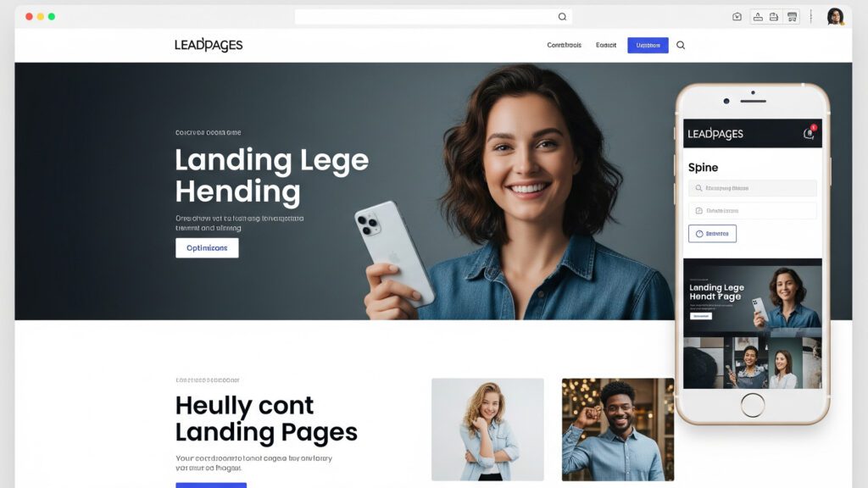The width and height of the screenshot is (868, 488).
Task: Click the Leadpages logo in phone mockup
Action: (715, 134)
